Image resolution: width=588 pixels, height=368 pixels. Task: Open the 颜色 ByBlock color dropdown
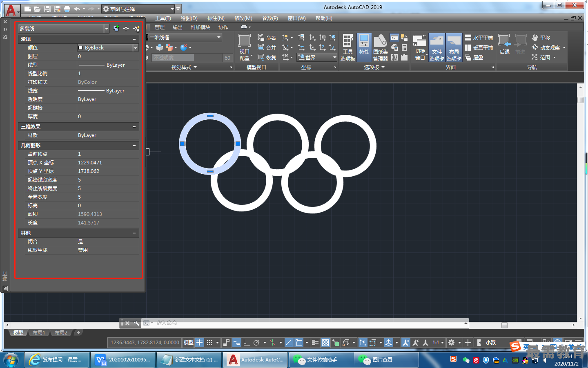point(136,48)
